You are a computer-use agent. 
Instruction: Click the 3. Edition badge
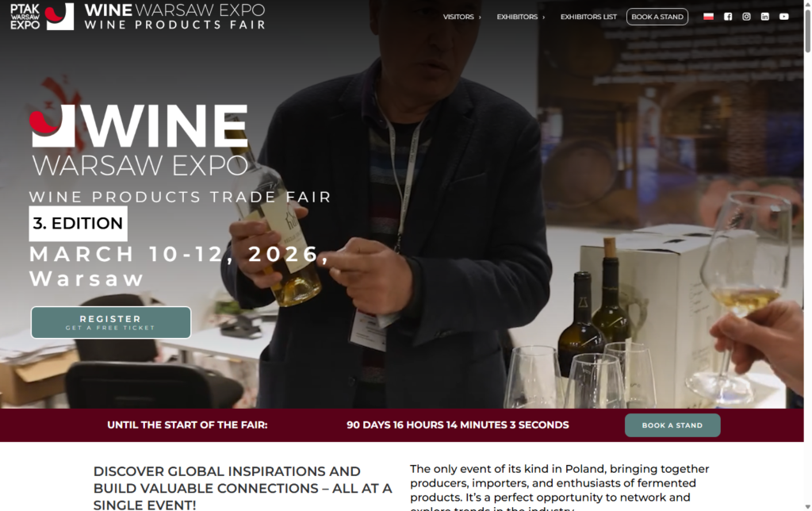[x=78, y=224]
